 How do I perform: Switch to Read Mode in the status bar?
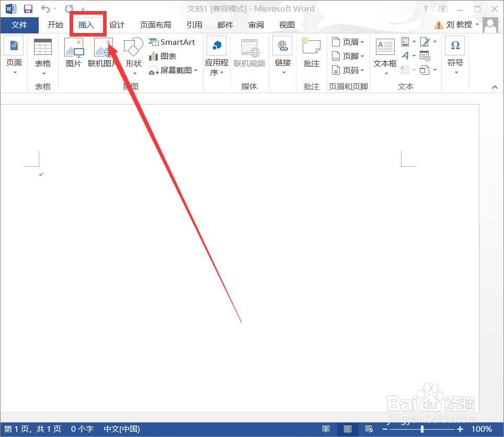pos(326,429)
